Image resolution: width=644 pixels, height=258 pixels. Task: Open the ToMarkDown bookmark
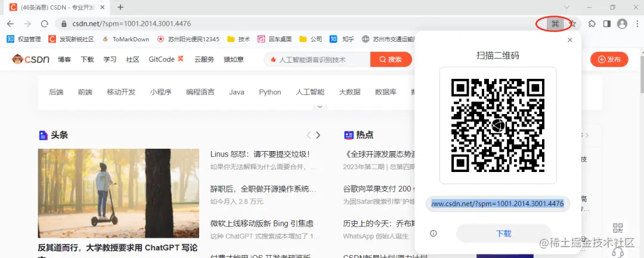click(x=125, y=39)
